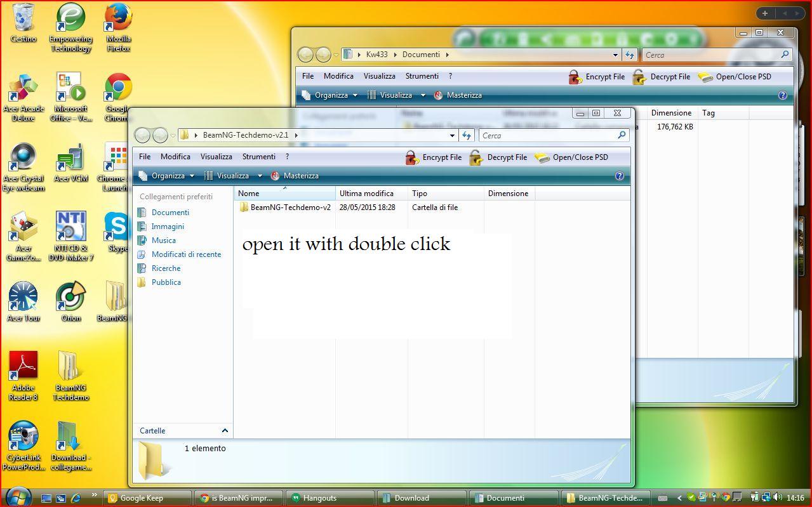Go to Immagini favorite link
This screenshot has height=507, width=812.
pyautogui.click(x=168, y=227)
